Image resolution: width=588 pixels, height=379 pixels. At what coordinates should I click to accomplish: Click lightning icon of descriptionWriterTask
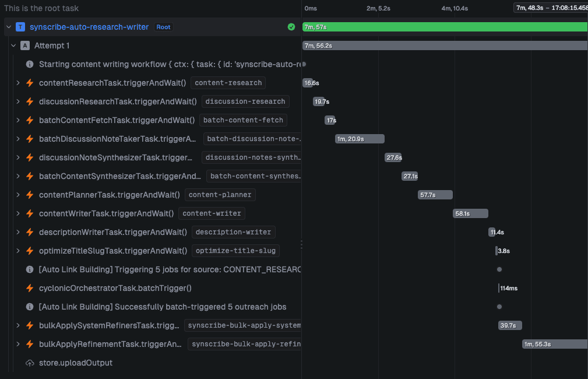pyautogui.click(x=30, y=232)
